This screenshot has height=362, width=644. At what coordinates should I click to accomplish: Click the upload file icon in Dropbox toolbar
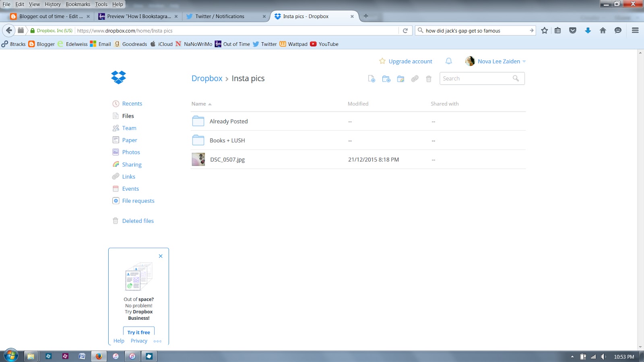point(372,79)
